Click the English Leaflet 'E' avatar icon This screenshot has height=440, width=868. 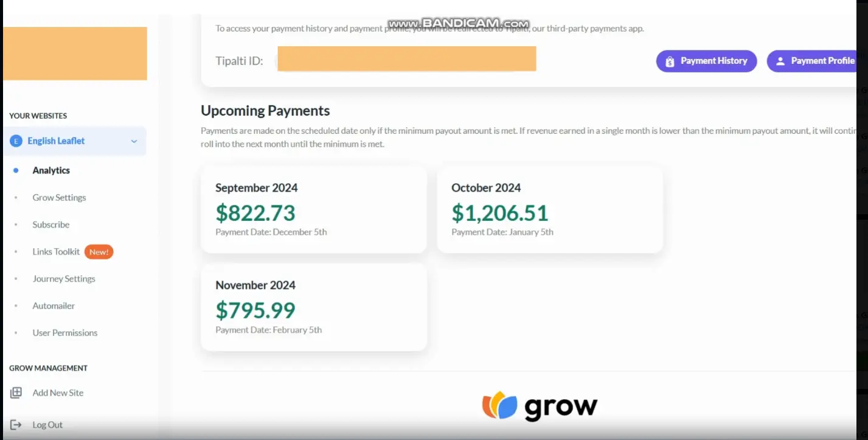tap(16, 141)
